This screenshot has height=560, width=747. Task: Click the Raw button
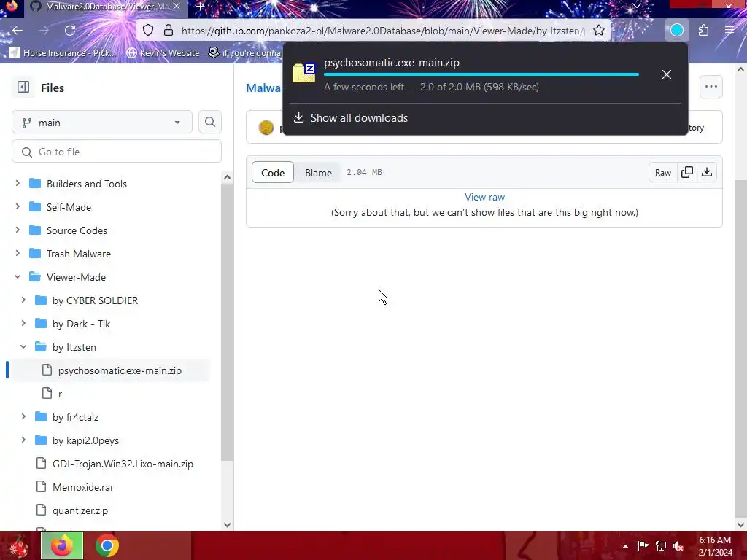coord(662,172)
